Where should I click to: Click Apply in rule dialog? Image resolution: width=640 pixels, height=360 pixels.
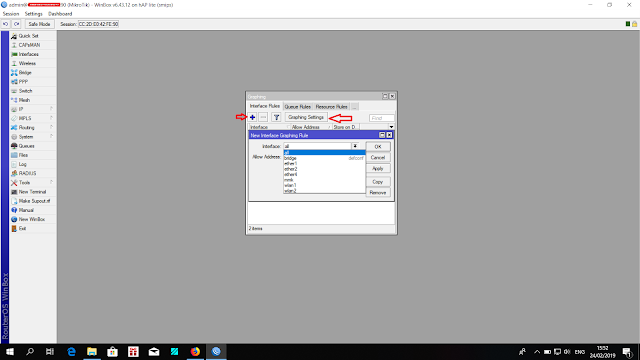point(378,169)
